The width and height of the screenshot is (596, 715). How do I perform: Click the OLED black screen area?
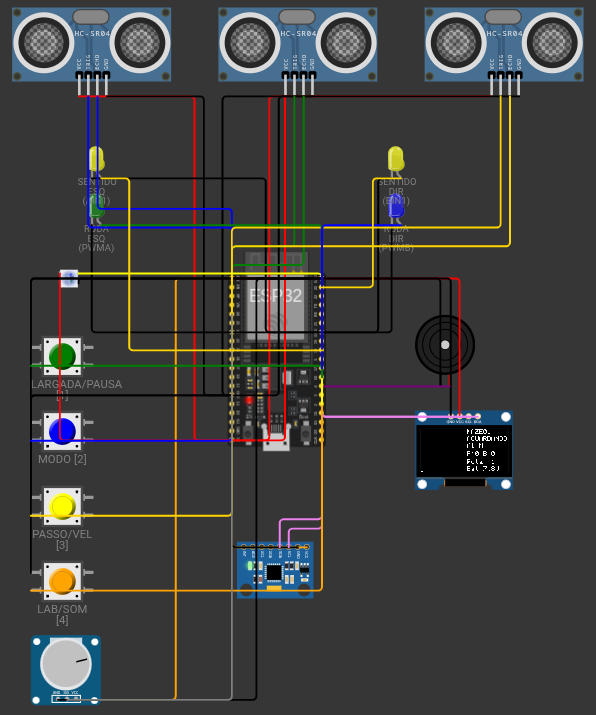point(464,450)
